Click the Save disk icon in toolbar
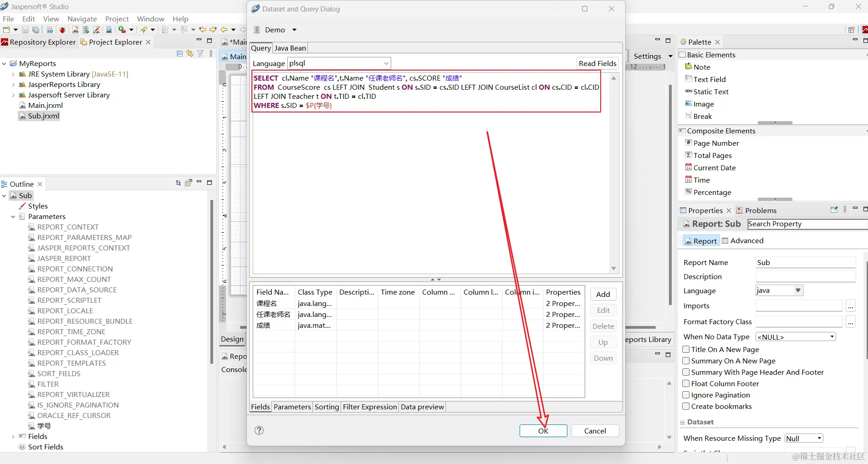The width and height of the screenshot is (868, 464). [25, 30]
